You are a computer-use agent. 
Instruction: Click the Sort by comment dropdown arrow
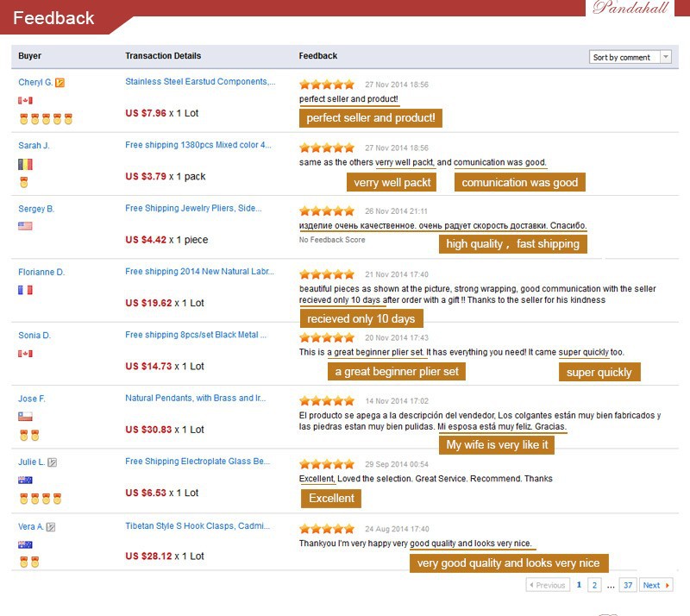[x=665, y=57]
